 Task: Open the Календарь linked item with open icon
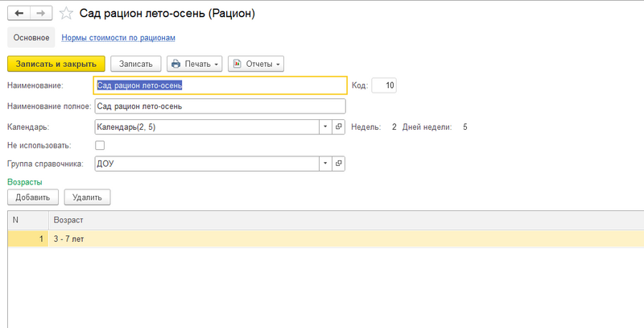click(x=339, y=127)
